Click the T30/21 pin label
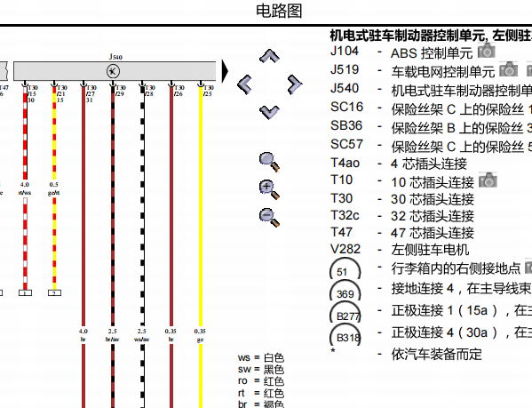The width and height of the screenshot is (532, 408). pyautogui.click(x=61, y=93)
